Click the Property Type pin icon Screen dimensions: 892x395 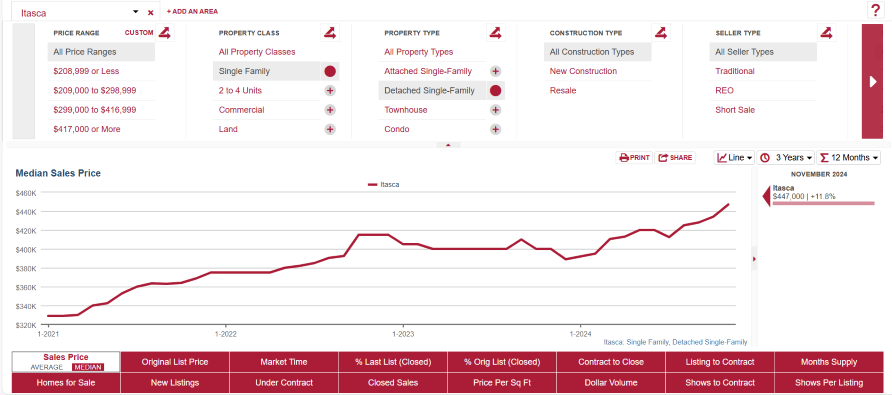point(495,33)
